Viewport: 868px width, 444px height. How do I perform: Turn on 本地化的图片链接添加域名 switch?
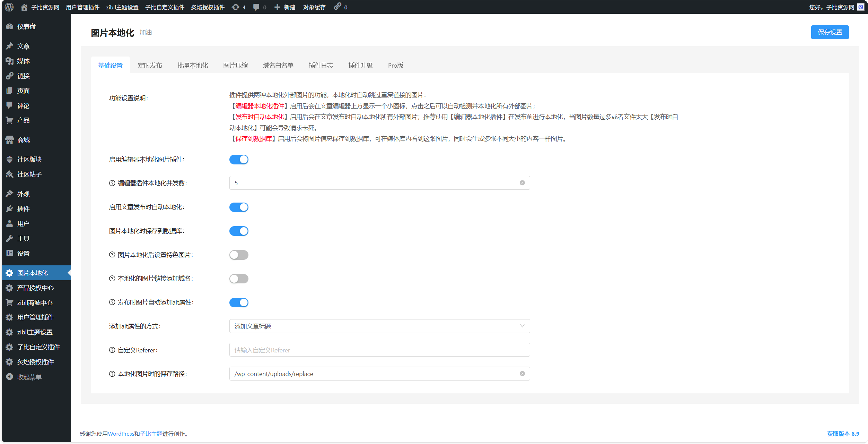[239, 279]
